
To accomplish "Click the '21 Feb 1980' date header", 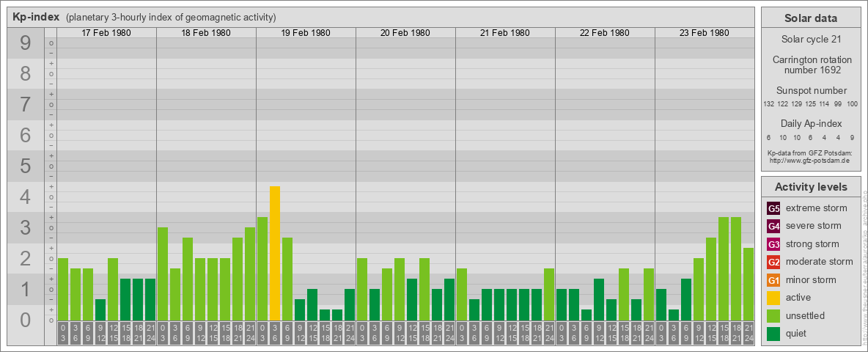I will 505,33.
